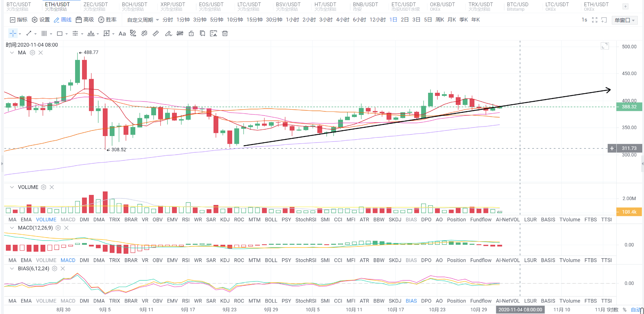
Task: Select the rectangle shape tool
Action: (60, 34)
